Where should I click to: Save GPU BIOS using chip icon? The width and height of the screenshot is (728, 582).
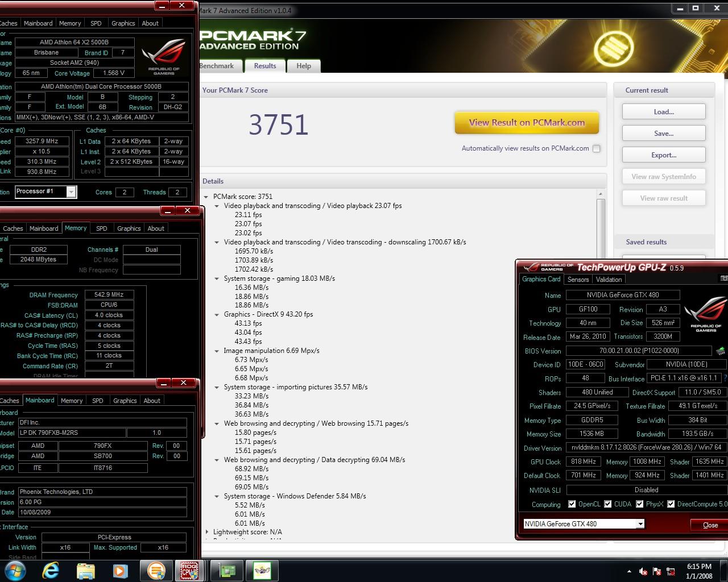(721, 351)
